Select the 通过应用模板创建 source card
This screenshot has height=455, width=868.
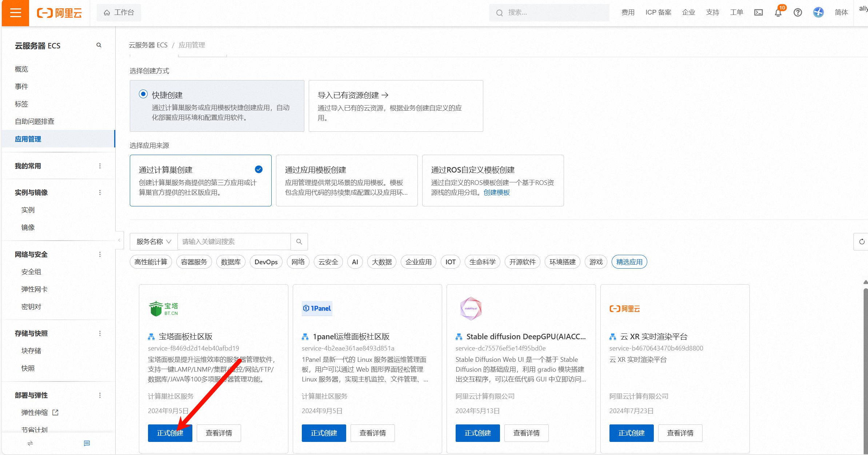(346, 181)
